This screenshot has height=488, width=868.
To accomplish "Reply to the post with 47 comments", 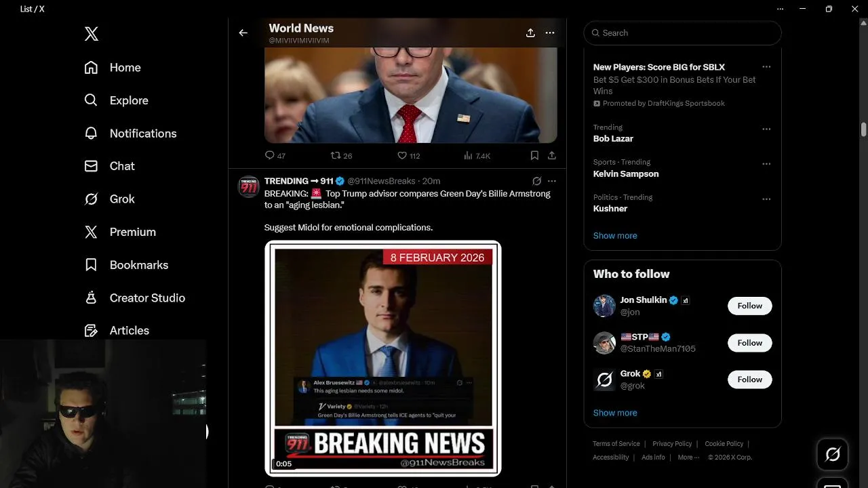I will (x=275, y=156).
